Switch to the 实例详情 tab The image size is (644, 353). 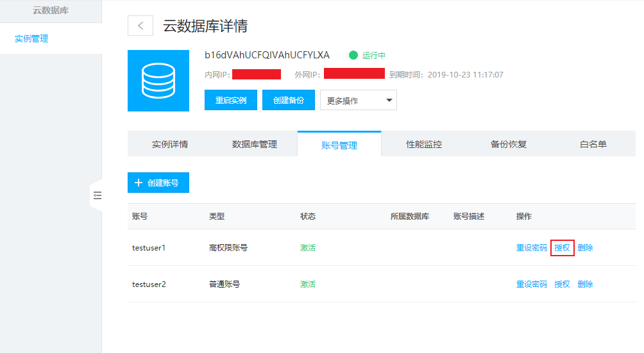[170, 144]
